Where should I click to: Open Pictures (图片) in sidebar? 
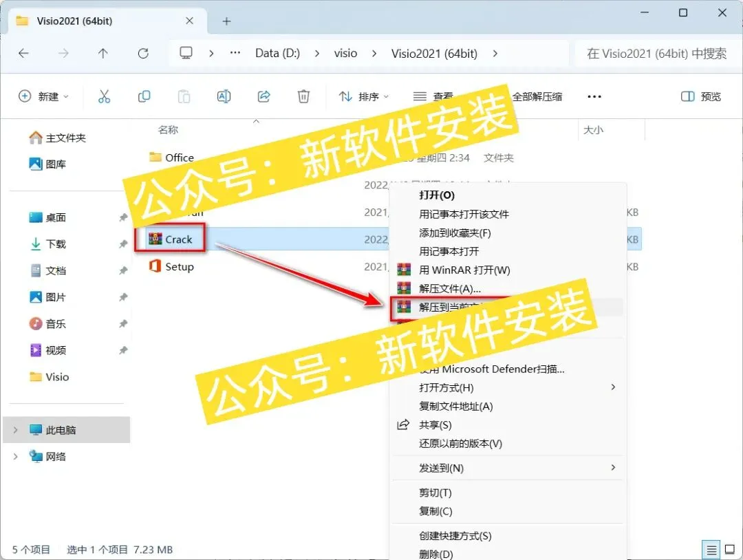coord(47,297)
